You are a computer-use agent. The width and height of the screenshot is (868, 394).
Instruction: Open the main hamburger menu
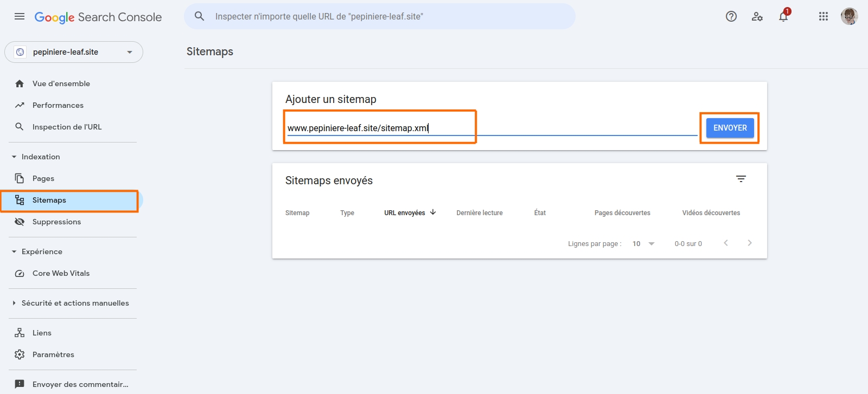tap(20, 16)
